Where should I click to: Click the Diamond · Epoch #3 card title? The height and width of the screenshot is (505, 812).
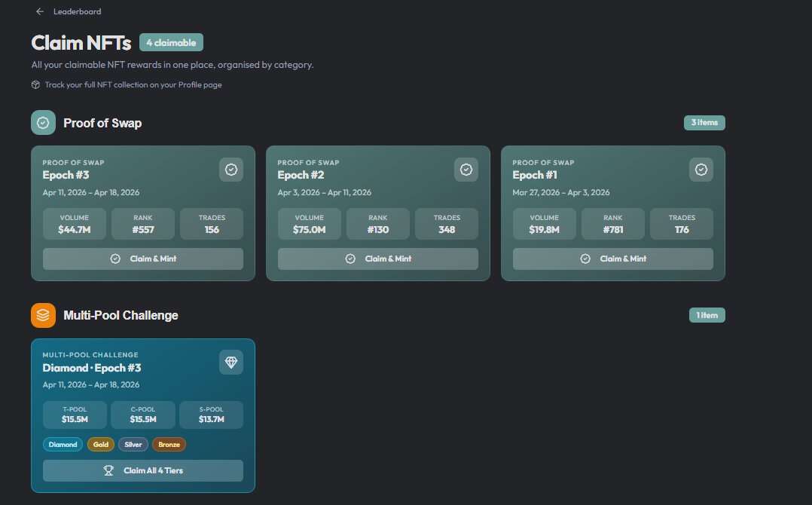click(92, 368)
